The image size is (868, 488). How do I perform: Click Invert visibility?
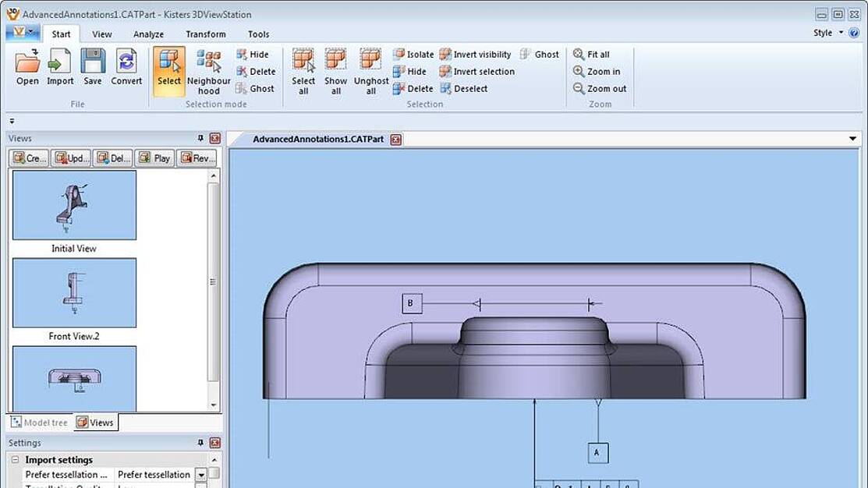476,55
